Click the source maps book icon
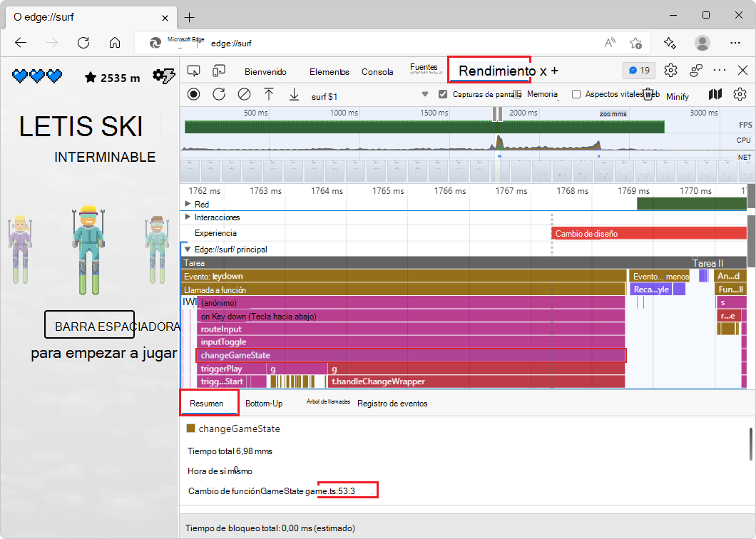 pos(715,94)
